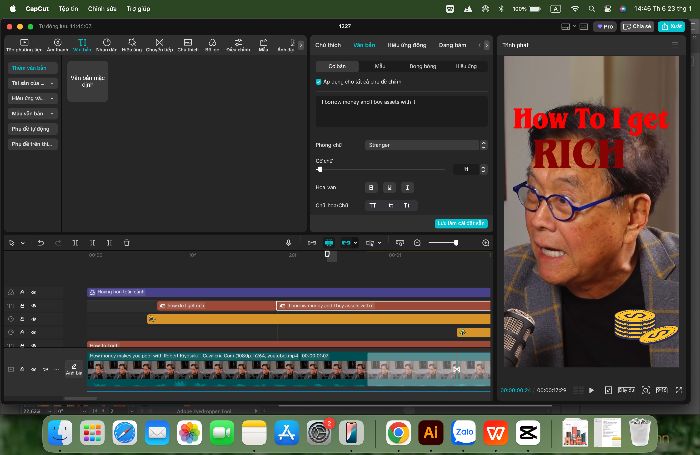The height and width of the screenshot is (455, 700).
Task: Switch to the Bong bóng bubble sub-tab
Action: pyautogui.click(x=422, y=66)
